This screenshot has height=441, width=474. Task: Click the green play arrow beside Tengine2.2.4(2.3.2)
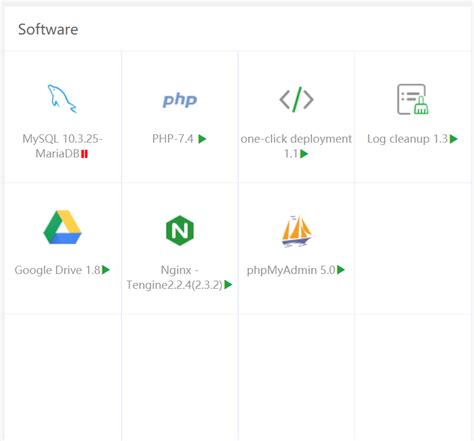(x=228, y=285)
